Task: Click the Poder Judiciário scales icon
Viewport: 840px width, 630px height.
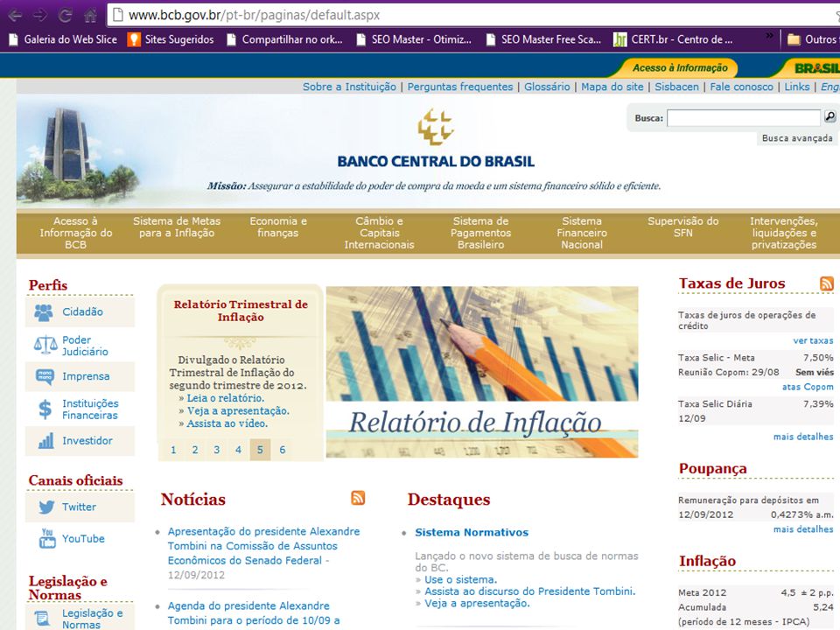Action: coord(45,345)
